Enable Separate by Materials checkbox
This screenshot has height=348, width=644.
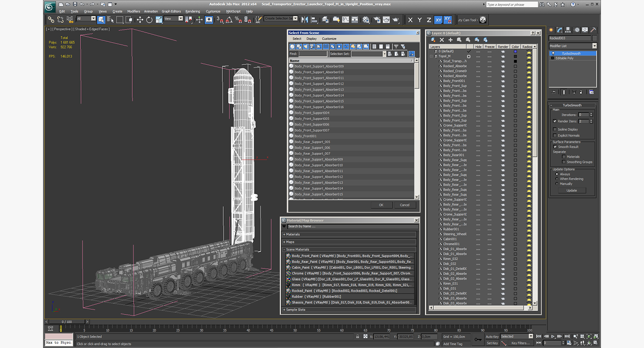564,157
